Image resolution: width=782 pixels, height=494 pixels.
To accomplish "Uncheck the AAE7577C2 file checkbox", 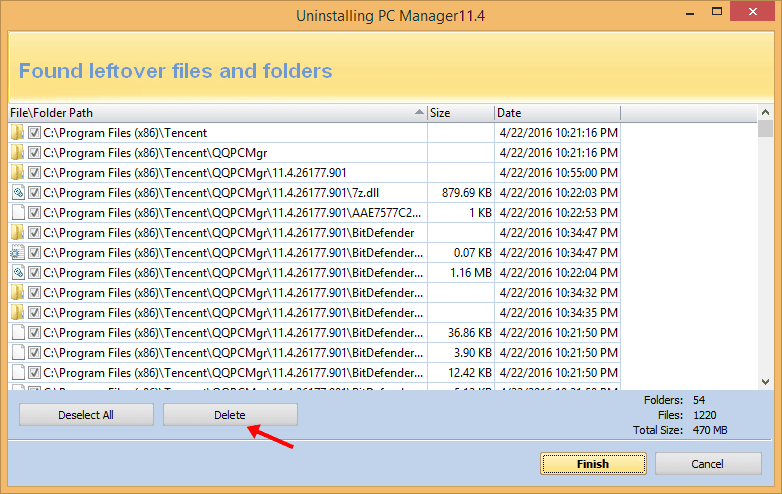I will pyautogui.click(x=34, y=212).
